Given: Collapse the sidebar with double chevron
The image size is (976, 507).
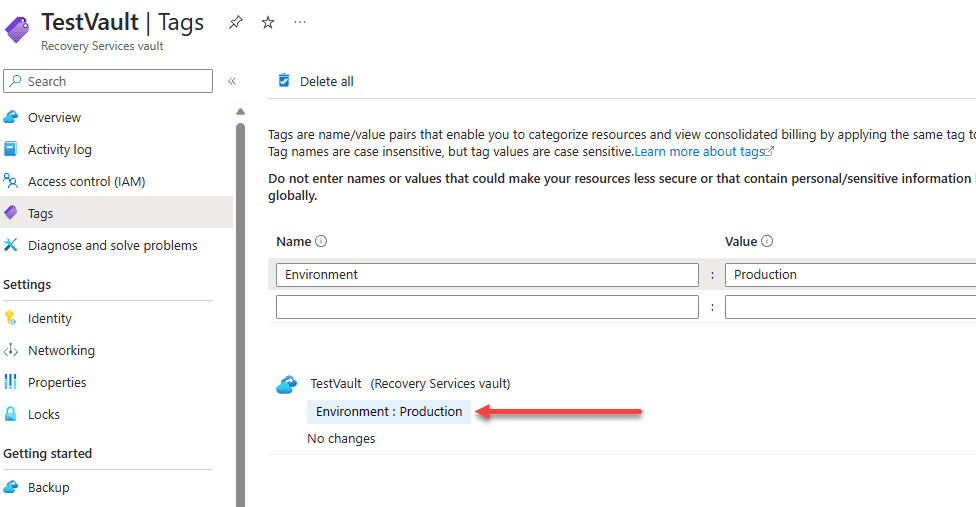Looking at the screenshot, I should point(232,81).
